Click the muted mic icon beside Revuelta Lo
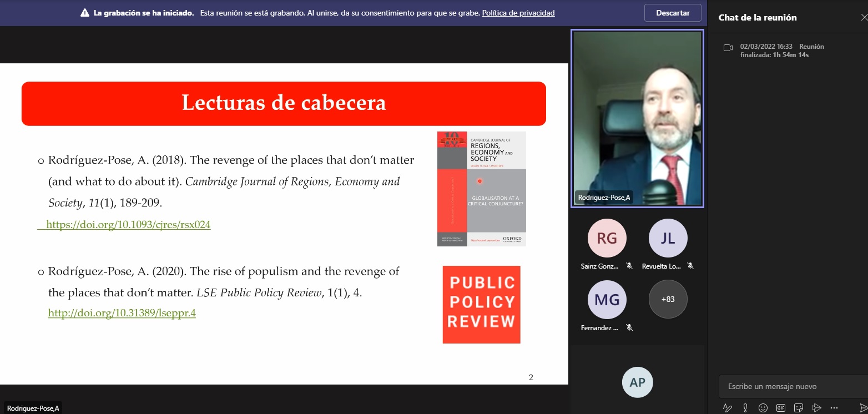 pyautogui.click(x=690, y=266)
